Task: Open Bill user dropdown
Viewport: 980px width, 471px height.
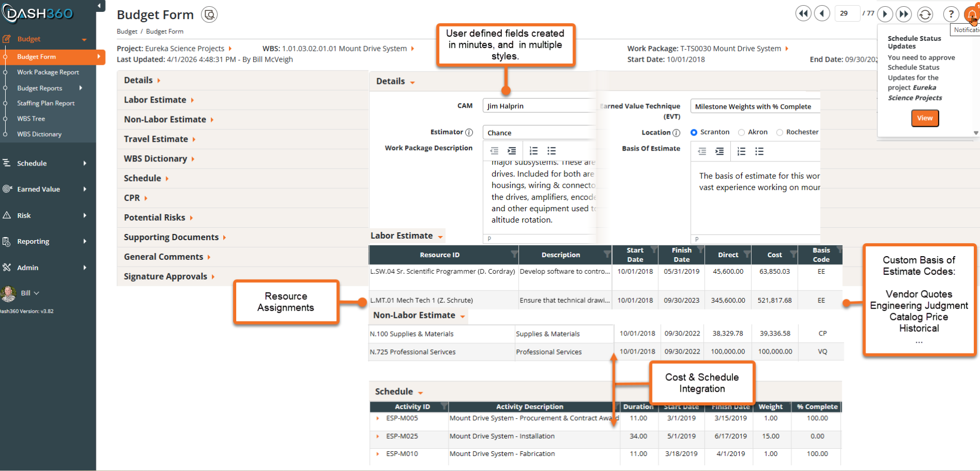Action: (x=30, y=293)
